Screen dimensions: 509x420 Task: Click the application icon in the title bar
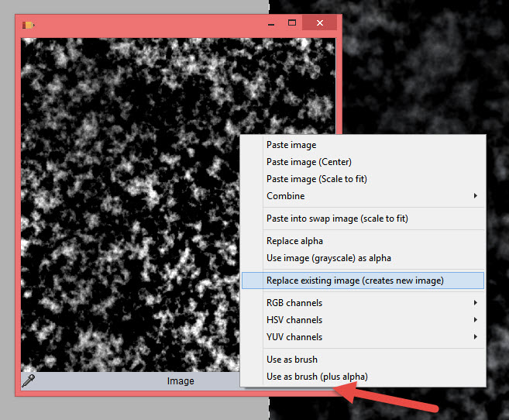click(29, 25)
